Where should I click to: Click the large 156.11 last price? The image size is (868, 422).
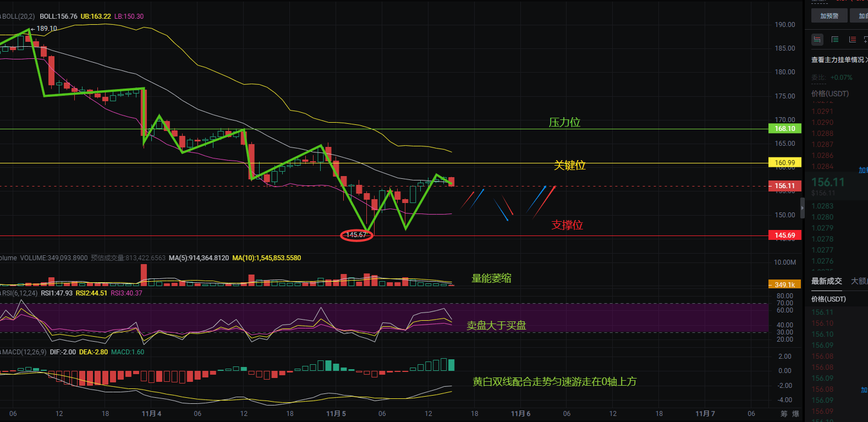click(828, 182)
